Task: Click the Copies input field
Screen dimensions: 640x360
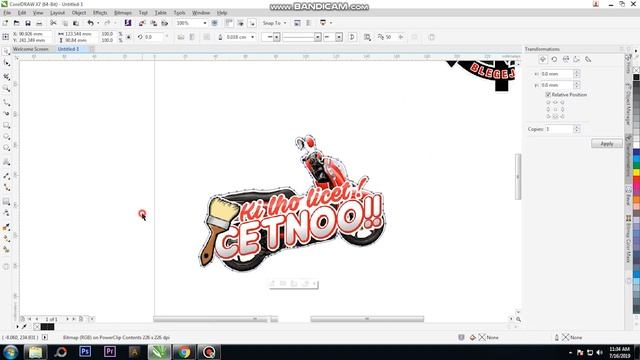Action: click(x=559, y=129)
